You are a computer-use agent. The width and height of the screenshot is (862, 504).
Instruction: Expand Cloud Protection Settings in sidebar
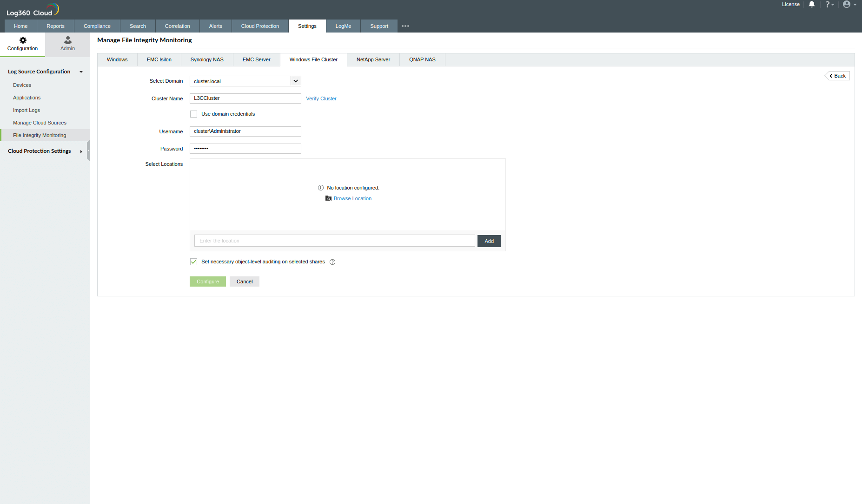pyautogui.click(x=81, y=151)
